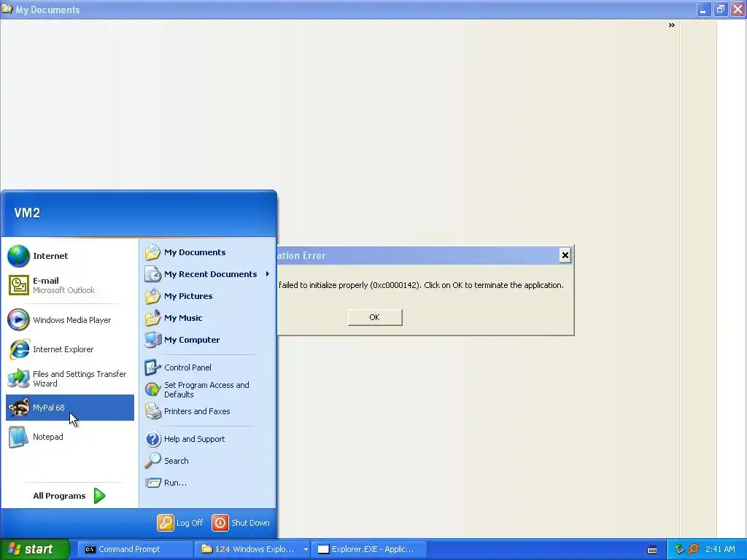
Task: Click the Start button
Action: coord(34,549)
